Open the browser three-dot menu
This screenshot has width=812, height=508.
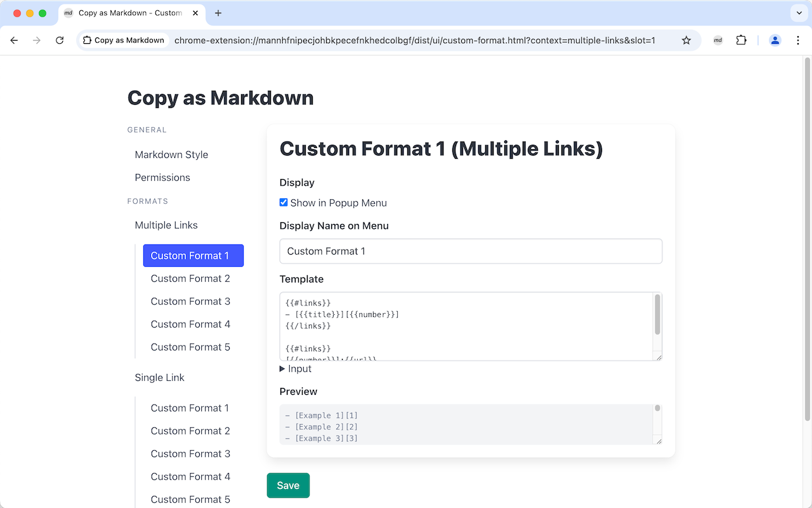click(x=798, y=39)
